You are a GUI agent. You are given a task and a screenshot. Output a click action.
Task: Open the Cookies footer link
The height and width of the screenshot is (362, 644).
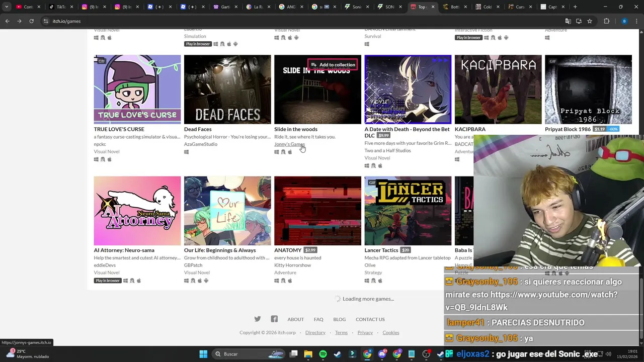[x=391, y=332]
